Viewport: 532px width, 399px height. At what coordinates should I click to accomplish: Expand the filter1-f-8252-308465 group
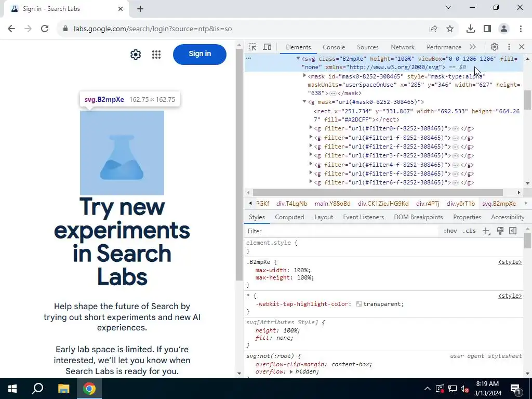point(311,137)
